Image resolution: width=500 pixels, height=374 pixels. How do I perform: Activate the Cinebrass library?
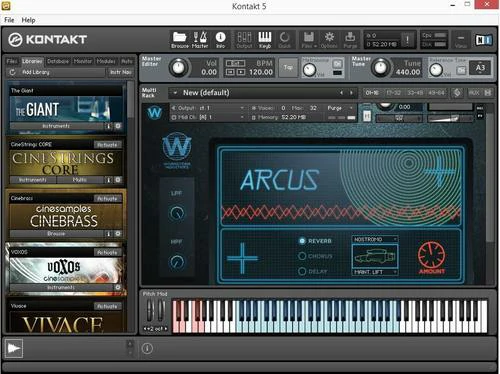(107, 199)
